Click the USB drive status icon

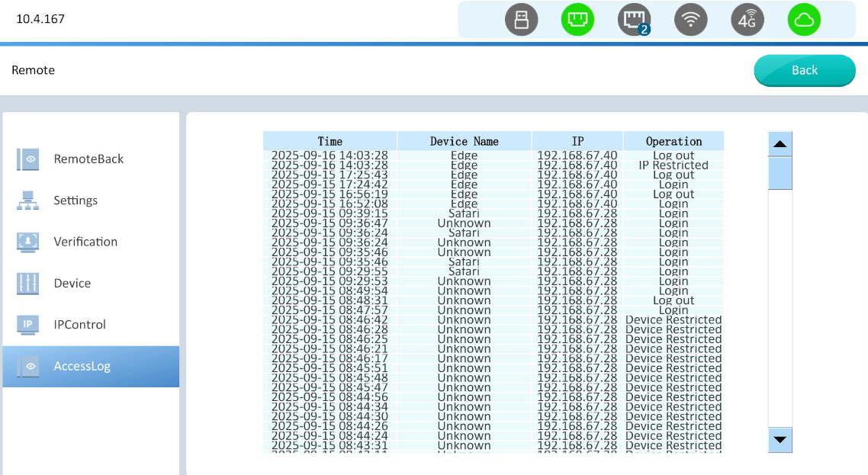pos(521,21)
